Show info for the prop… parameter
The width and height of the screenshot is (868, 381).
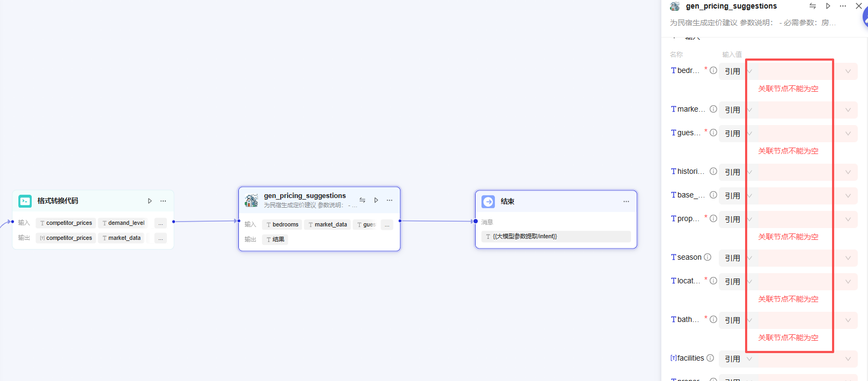tap(713, 218)
